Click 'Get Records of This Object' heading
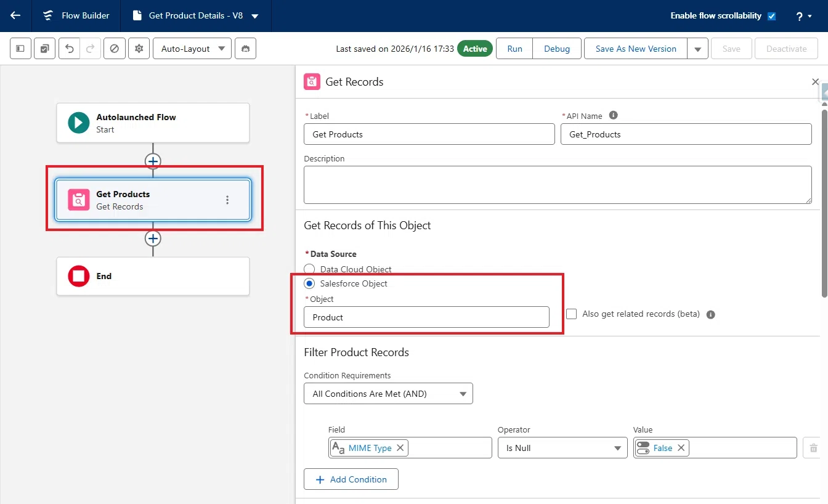The width and height of the screenshot is (828, 504). (x=367, y=226)
